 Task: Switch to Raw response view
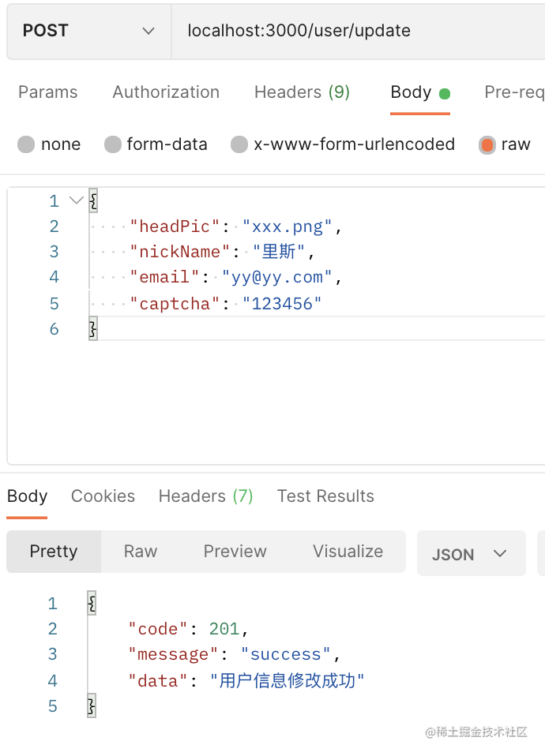(x=141, y=552)
